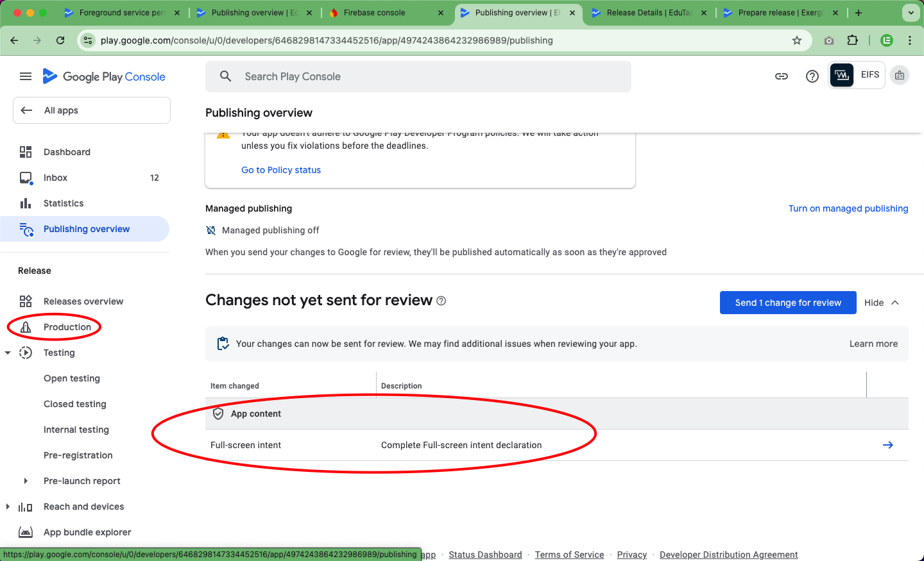Viewport: 924px width, 561px height.
Task: View site information icon in address bar
Action: point(88,40)
